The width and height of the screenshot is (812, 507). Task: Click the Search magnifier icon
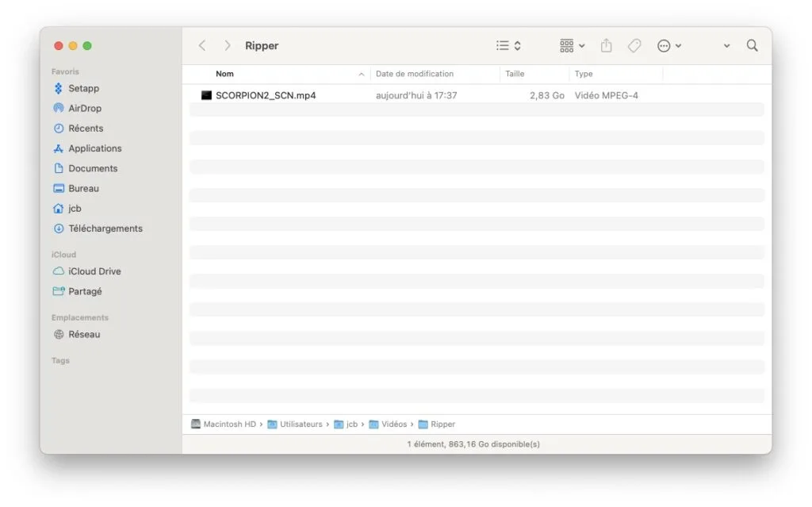coord(752,45)
